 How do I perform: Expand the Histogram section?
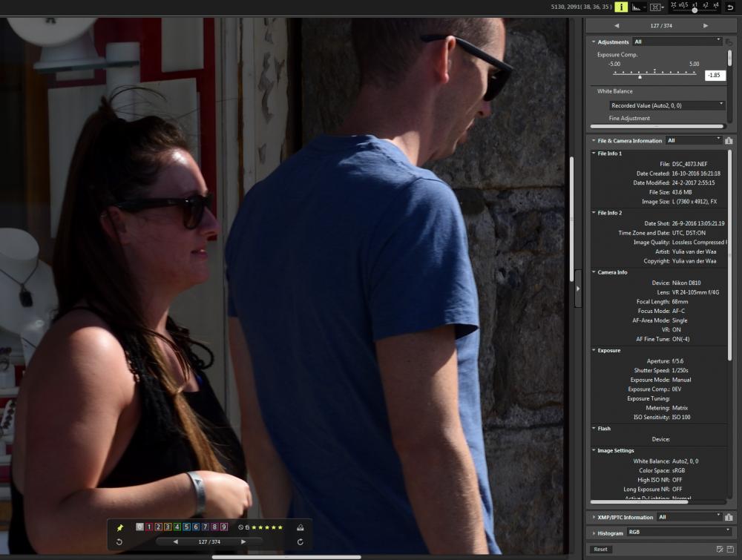594,533
